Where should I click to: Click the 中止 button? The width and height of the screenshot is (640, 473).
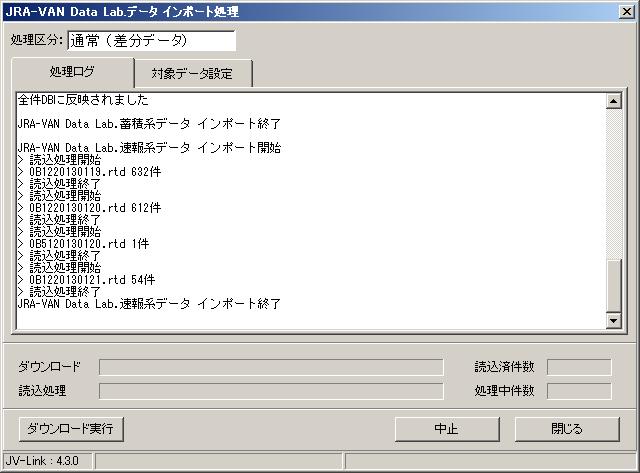[447, 429]
